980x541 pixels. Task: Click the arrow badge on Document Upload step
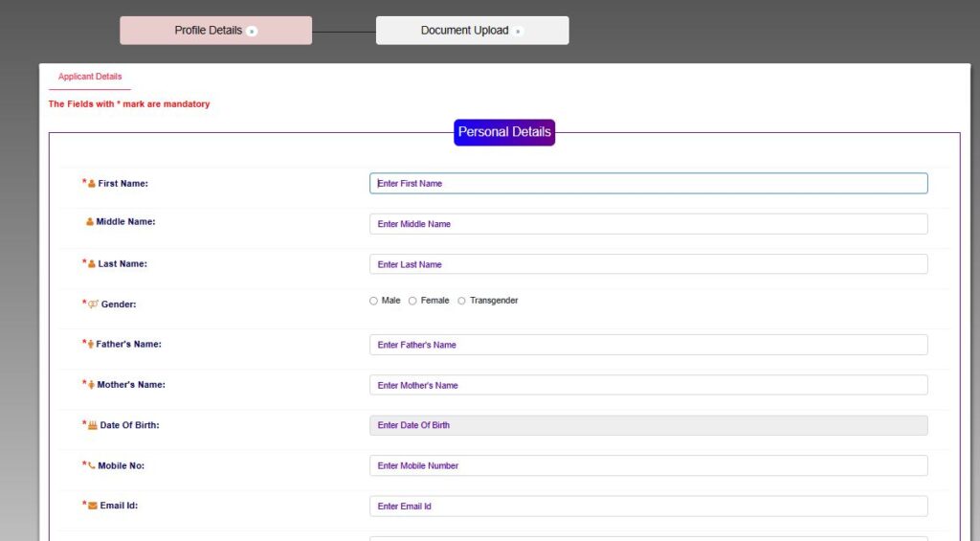518,31
